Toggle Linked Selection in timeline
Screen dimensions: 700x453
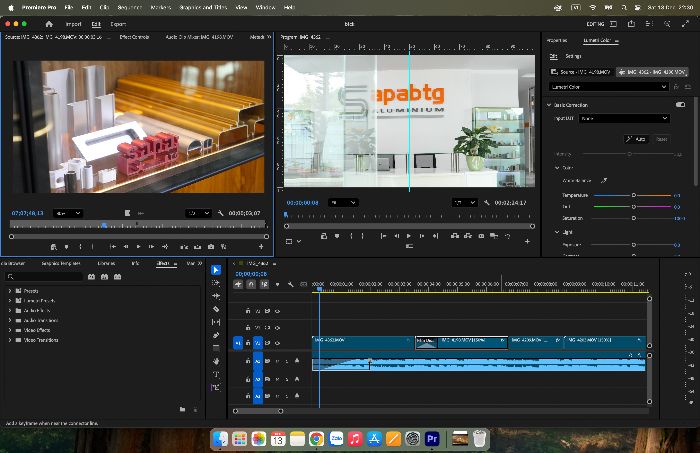[264, 284]
